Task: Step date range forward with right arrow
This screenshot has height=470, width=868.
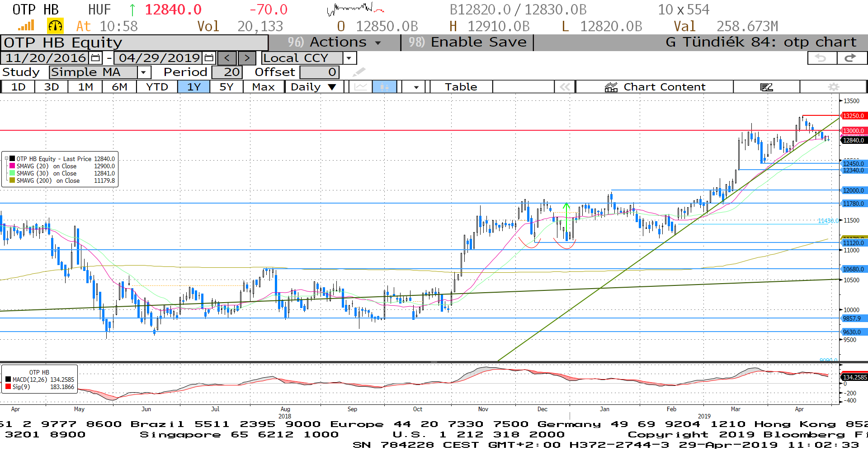Action: coord(247,58)
